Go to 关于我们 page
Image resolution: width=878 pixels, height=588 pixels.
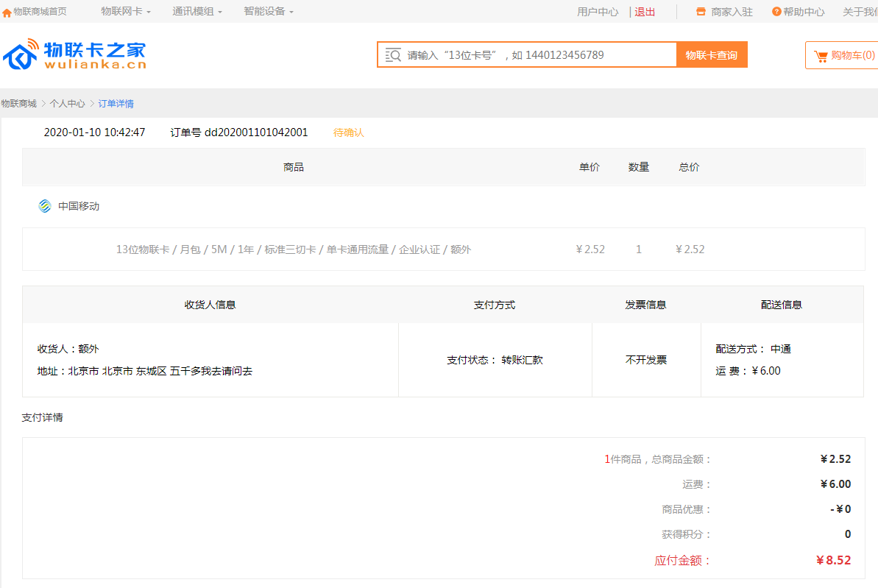860,12
